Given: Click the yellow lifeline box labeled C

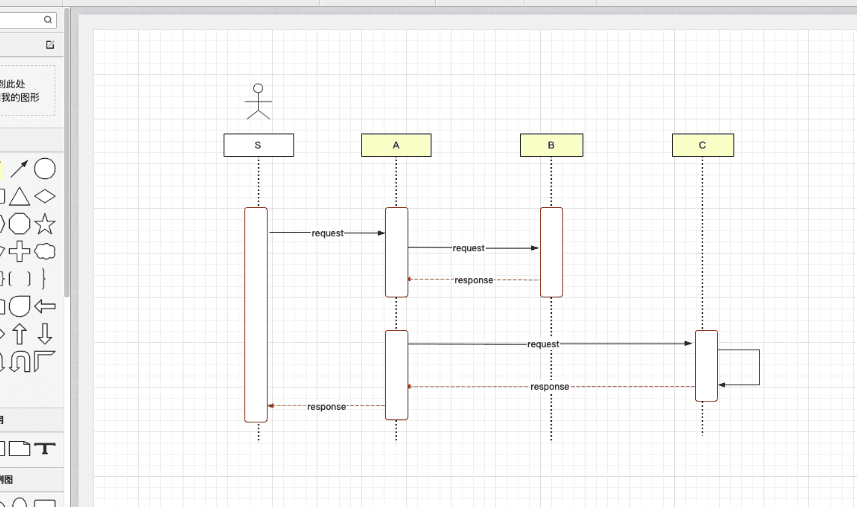Looking at the screenshot, I should pos(702,145).
